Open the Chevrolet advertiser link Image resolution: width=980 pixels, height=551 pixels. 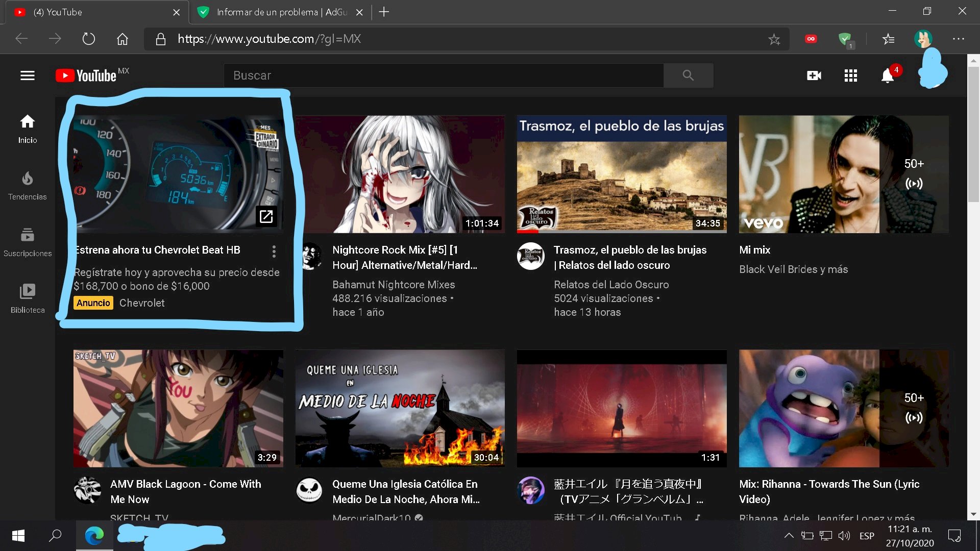tap(141, 303)
